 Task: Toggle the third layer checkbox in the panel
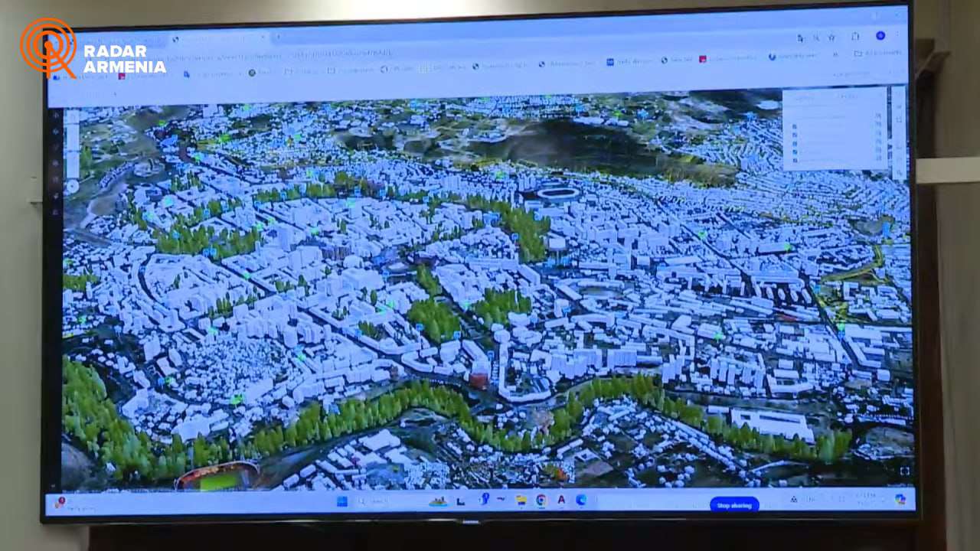(x=795, y=144)
